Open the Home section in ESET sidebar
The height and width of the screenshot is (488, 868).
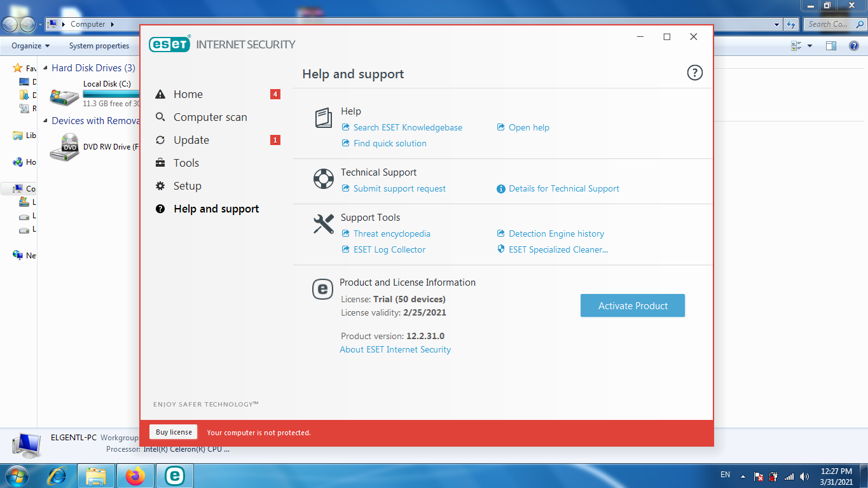[x=188, y=94]
